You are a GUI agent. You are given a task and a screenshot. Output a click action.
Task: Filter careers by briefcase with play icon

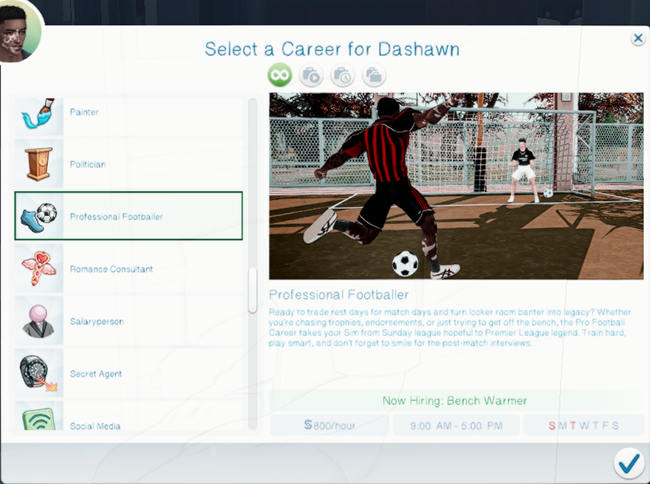coord(311,75)
